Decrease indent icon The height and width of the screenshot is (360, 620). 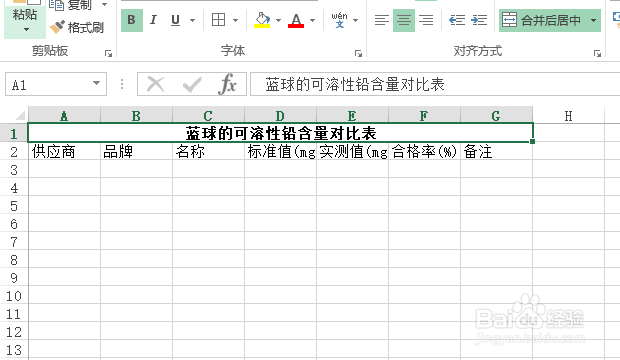coord(457,20)
